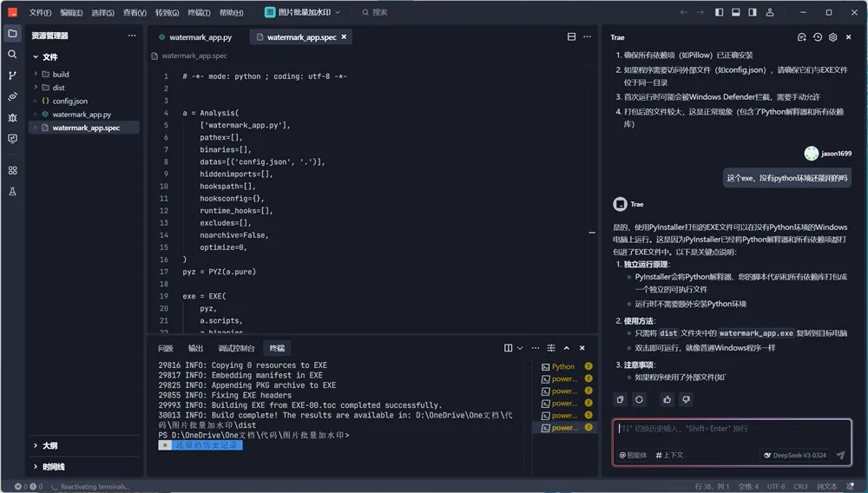Switch to the watermark_app.py editor tab

200,37
